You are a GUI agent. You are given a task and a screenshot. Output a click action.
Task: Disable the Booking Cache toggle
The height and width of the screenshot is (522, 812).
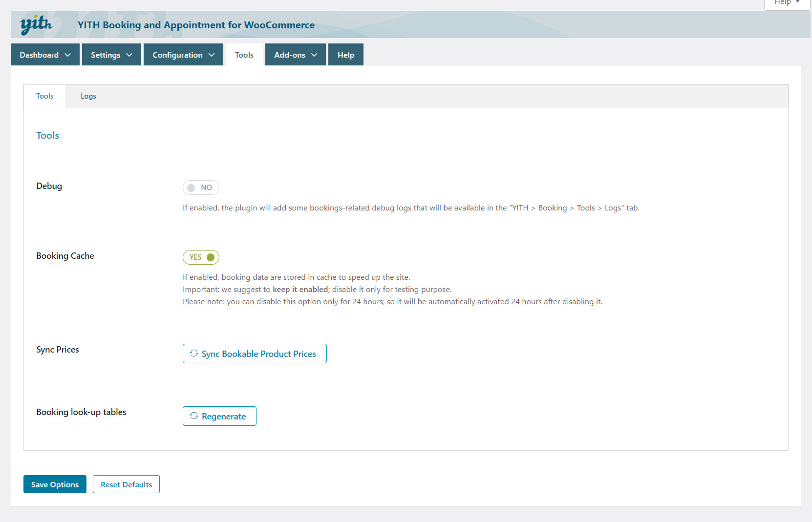click(x=201, y=257)
